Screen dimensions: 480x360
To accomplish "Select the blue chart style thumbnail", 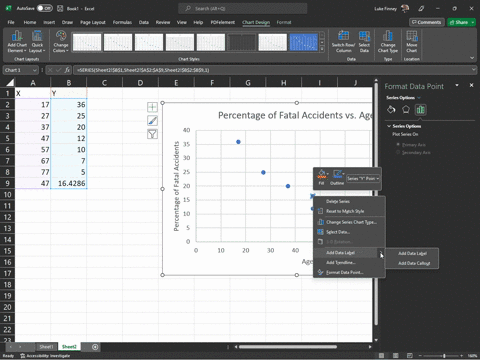I will [x=303, y=42].
